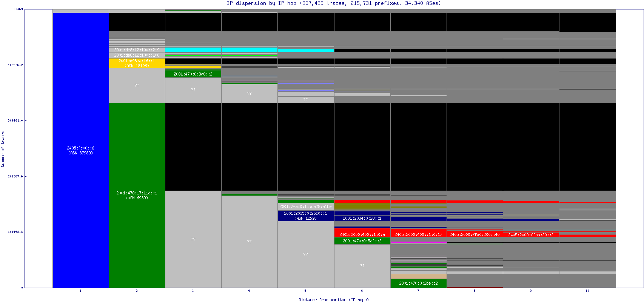Click the x-axis tick label 3
The width and height of the screenshot is (644, 302).
193,291
